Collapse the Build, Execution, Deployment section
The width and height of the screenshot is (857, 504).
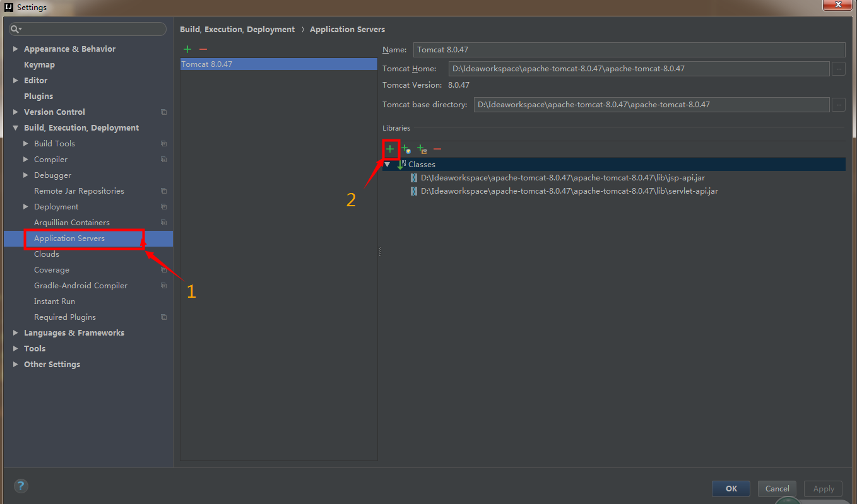pyautogui.click(x=15, y=127)
